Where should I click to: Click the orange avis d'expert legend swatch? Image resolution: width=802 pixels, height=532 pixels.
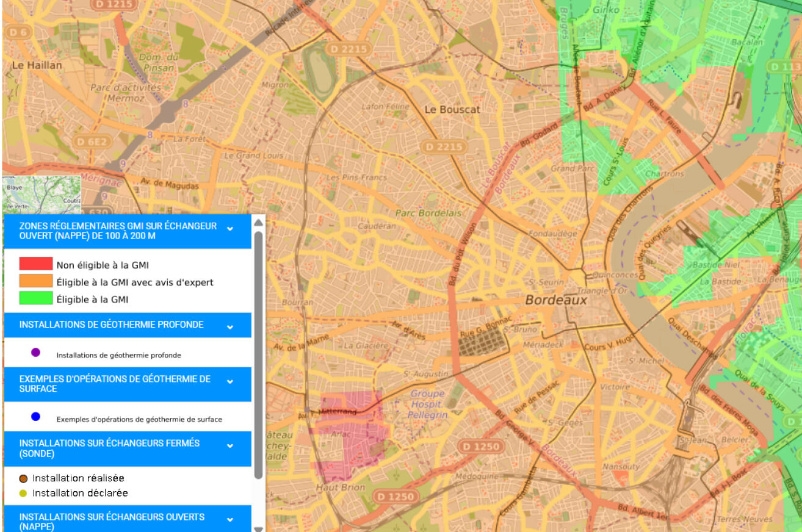click(35, 281)
